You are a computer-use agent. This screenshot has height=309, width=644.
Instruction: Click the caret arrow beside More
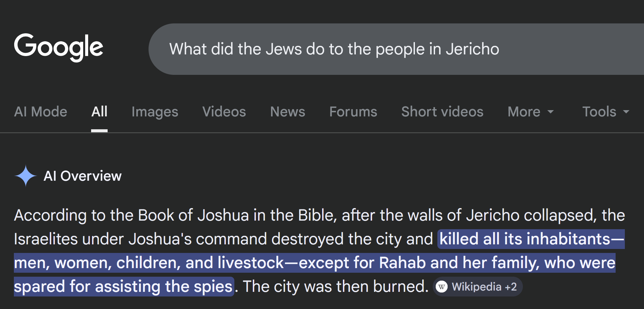point(551,112)
